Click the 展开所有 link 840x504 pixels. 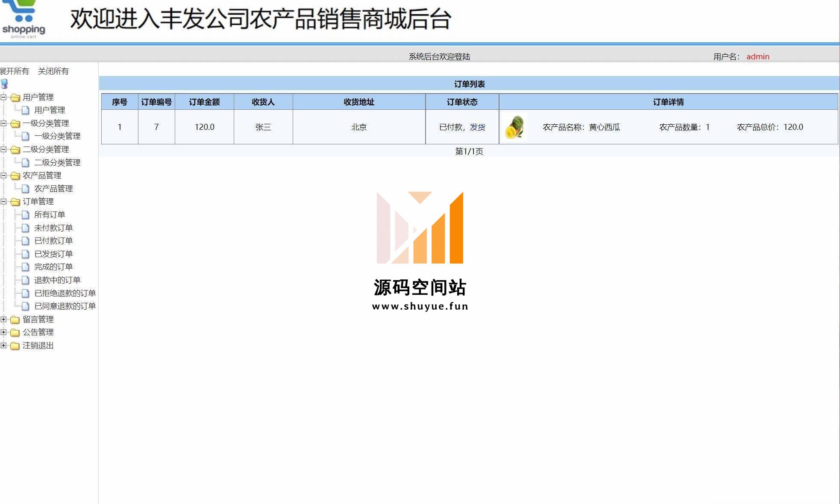[x=14, y=71]
